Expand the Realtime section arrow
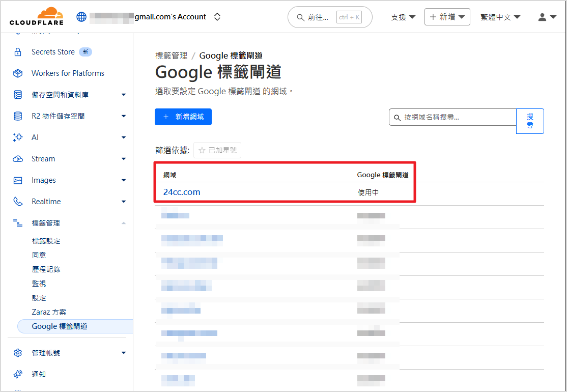Image resolution: width=567 pixels, height=392 pixels. [124, 202]
